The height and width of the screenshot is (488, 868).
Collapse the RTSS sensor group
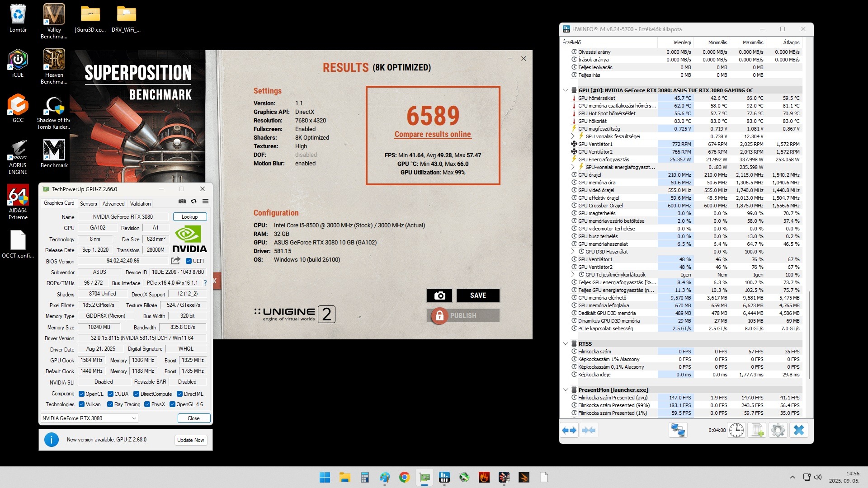566,344
